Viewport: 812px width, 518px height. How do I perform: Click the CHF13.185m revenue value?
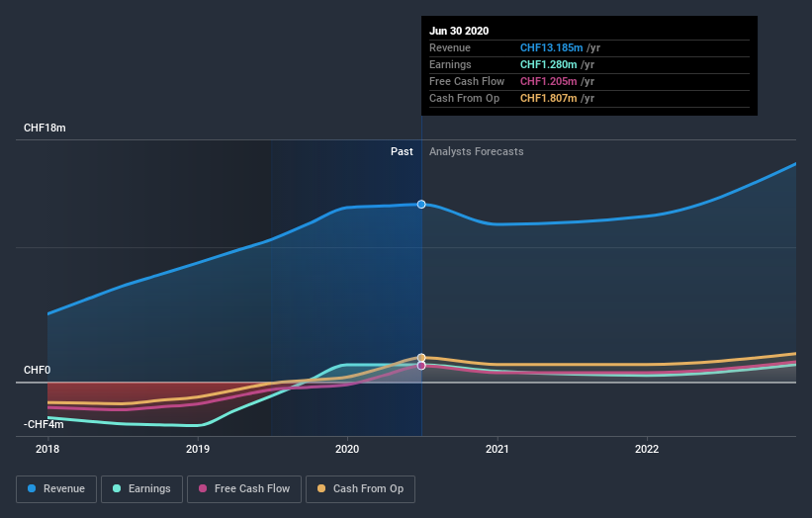pos(552,47)
